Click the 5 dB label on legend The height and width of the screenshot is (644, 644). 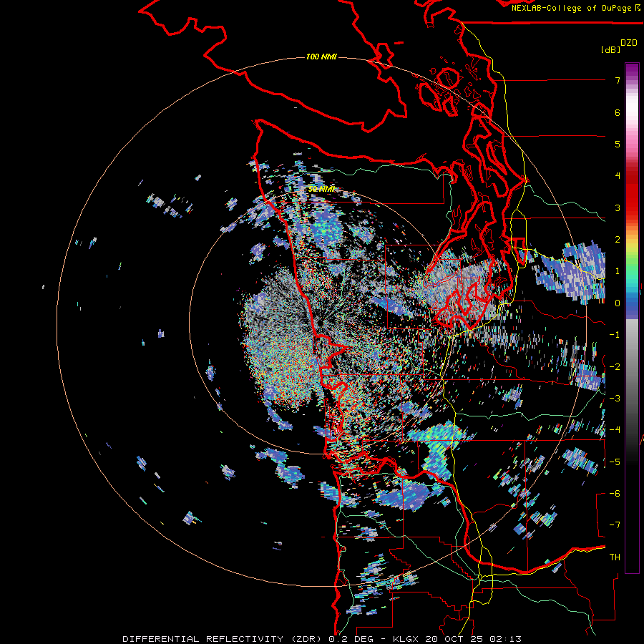618,144
